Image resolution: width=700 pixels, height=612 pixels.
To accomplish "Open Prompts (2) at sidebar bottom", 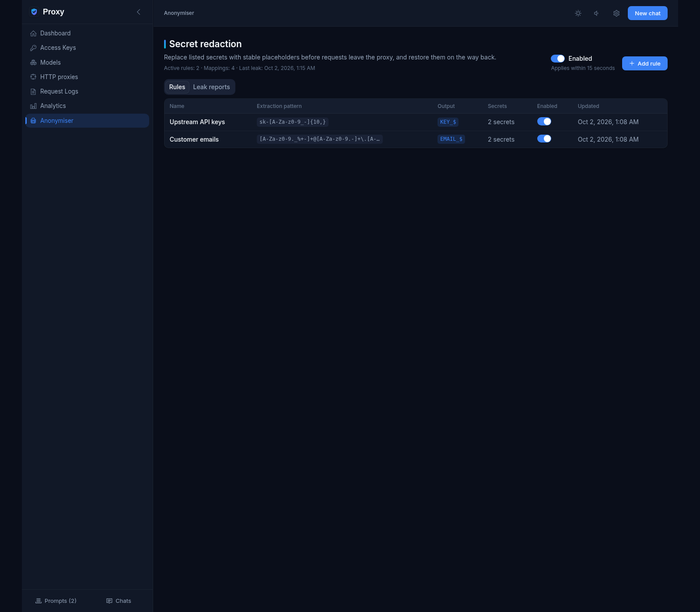I will coord(56,601).
